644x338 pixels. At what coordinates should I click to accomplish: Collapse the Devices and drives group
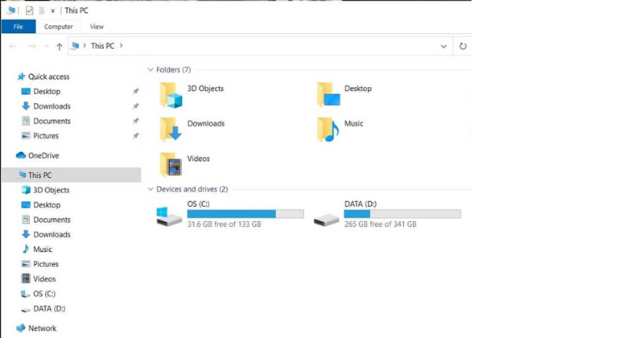(151, 189)
